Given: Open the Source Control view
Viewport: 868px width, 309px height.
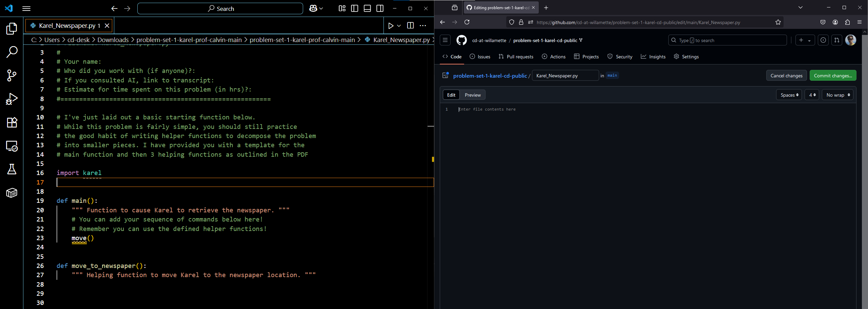Looking at the screenshot, I should coord(12,75).
